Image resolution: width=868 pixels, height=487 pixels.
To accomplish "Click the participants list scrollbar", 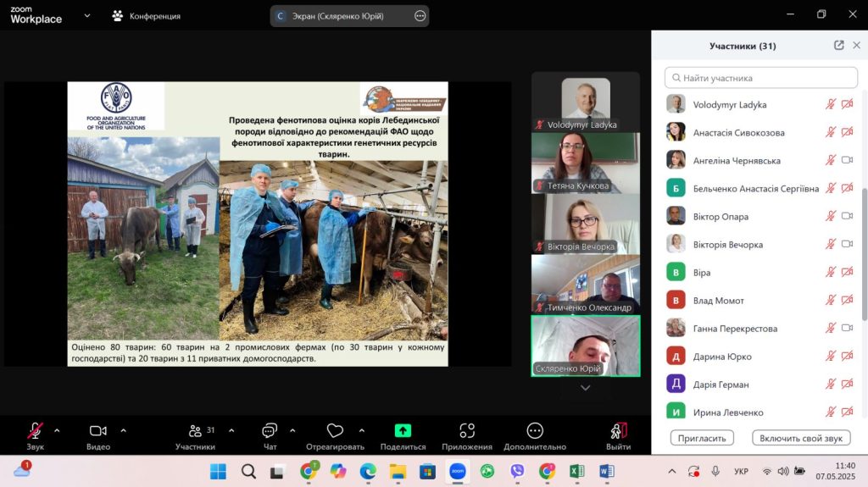I will click(x=863, y=254).
